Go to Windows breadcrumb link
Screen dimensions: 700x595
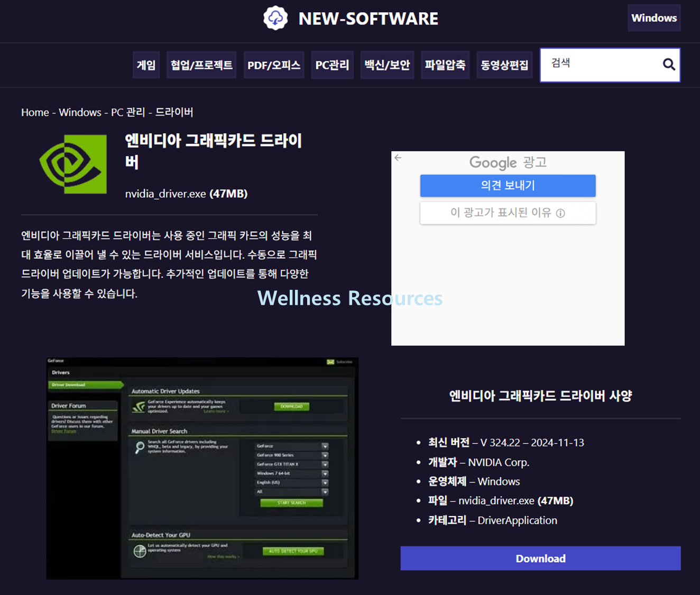click(x=80, y=112)
